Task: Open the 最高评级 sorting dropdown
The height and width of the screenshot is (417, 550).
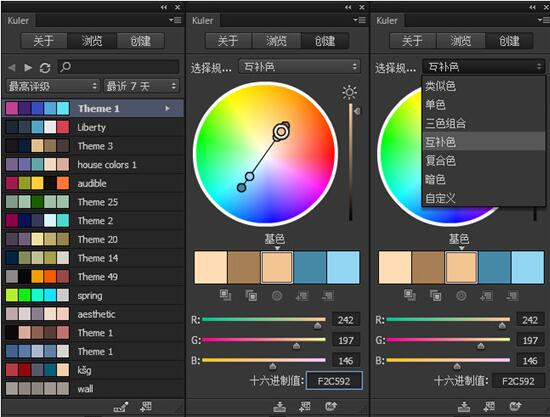Action: point(52,86)
